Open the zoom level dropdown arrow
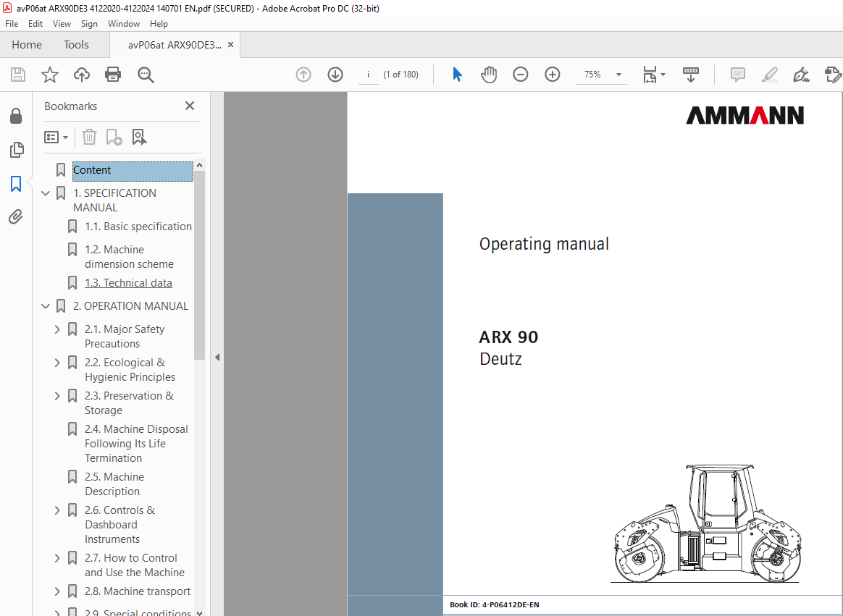This screenshot has height=616, width=843. 618,74
